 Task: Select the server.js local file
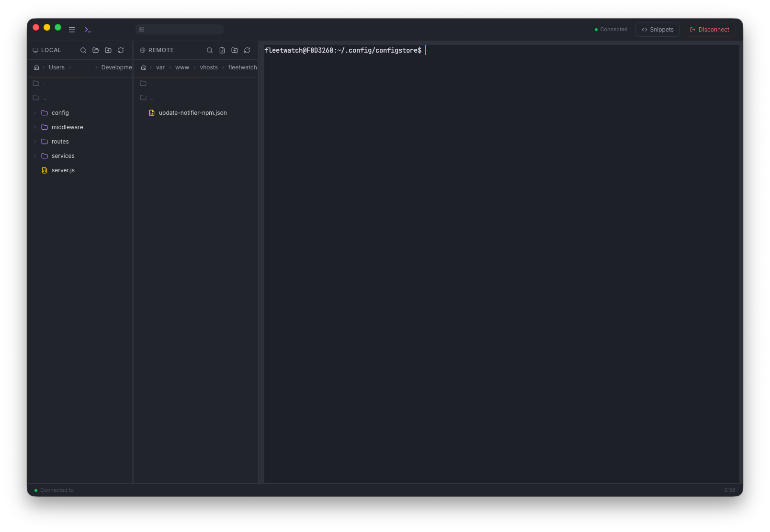pos(63,170)
